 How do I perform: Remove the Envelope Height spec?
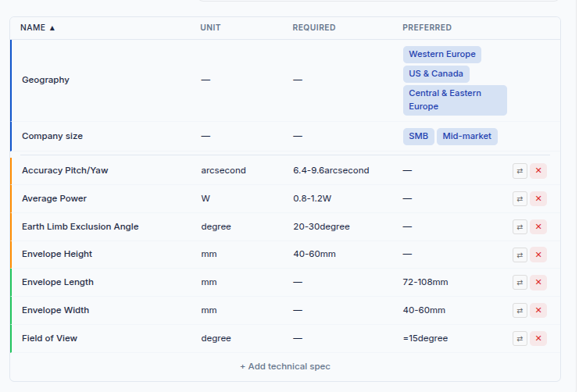[538, 255]
